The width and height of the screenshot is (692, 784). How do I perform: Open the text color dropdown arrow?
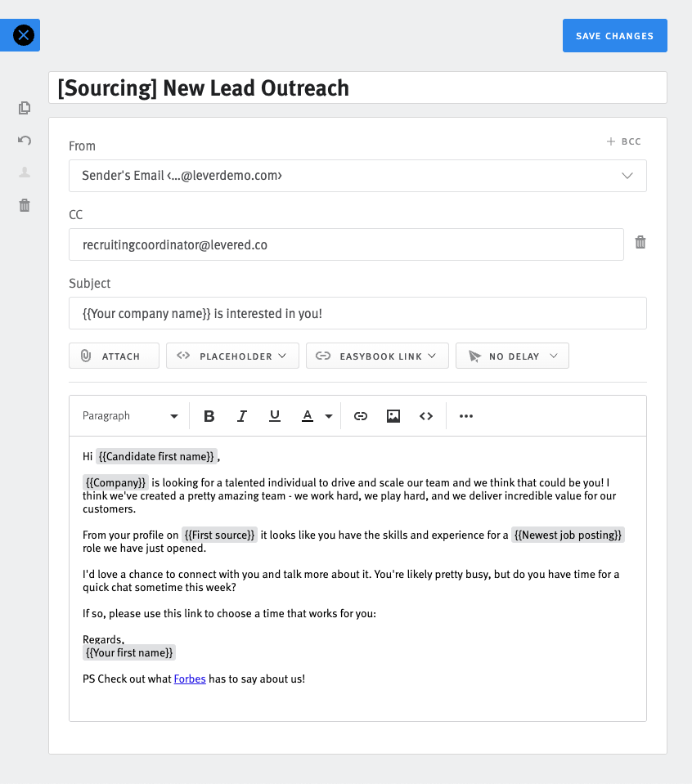point(329,416)
